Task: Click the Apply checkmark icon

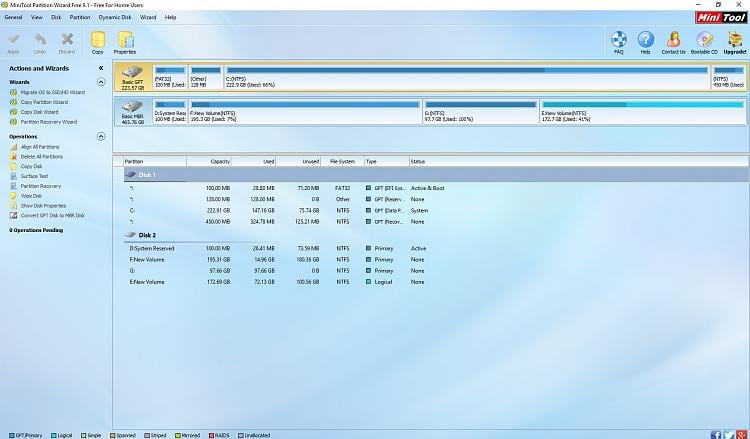Action: [13, 40]
